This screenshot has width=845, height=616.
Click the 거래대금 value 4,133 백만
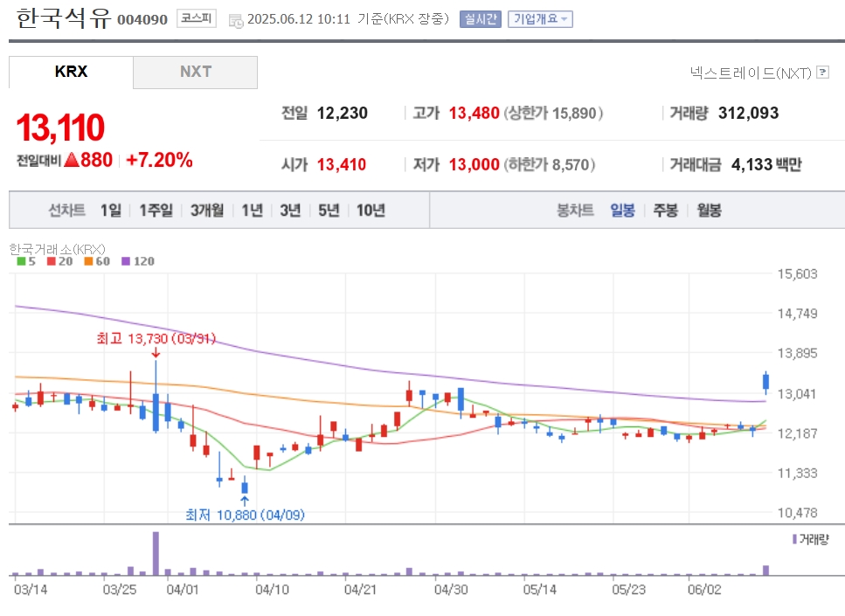click(x=766, y=164)
